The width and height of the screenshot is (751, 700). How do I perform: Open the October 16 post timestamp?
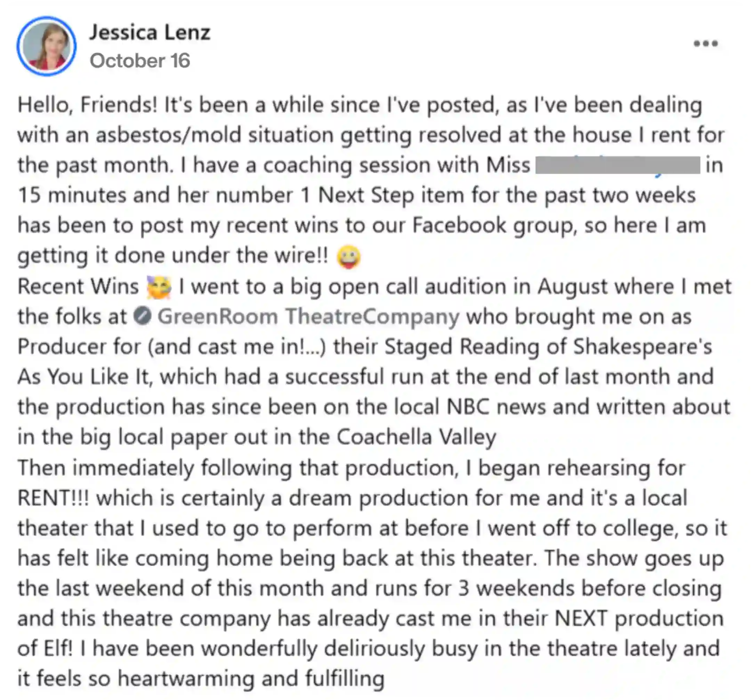[x=140, y=60]
